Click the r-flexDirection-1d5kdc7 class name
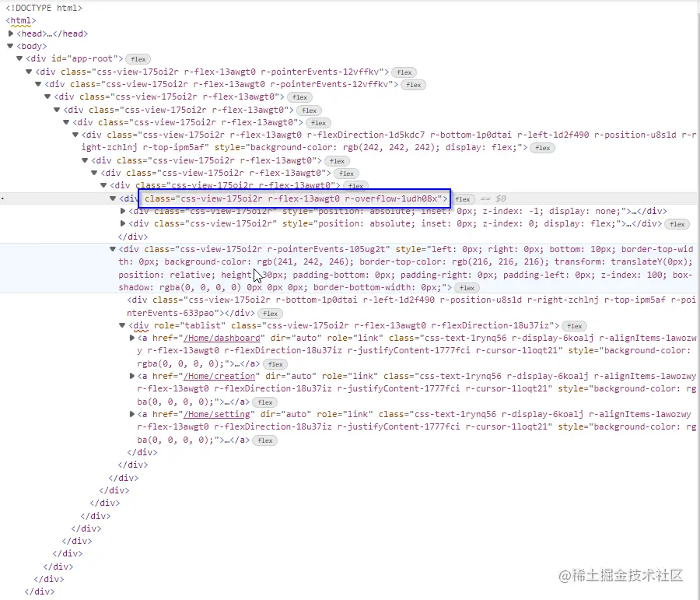Screen dimensions: 700x600 coord(366,135)
